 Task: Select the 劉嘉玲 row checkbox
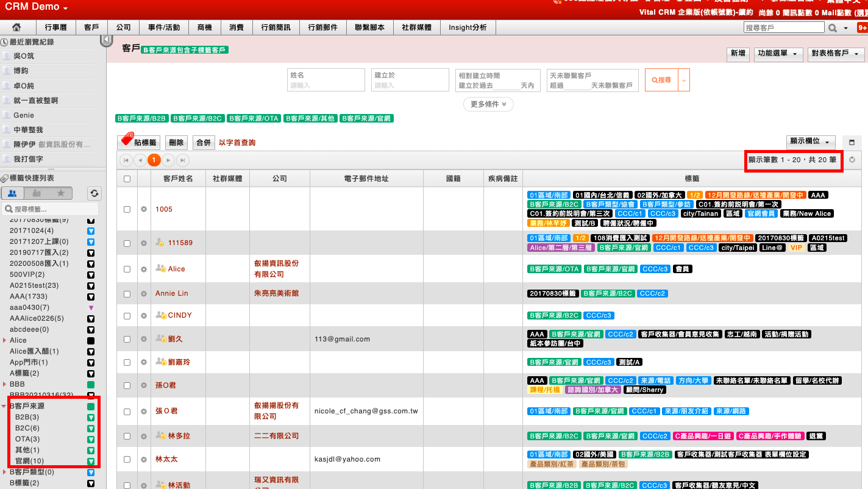click(x=127, y=362)
